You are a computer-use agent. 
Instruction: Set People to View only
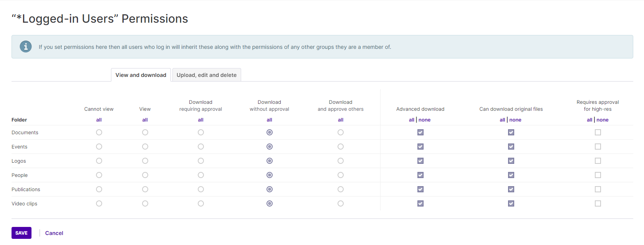click(145, 175)
